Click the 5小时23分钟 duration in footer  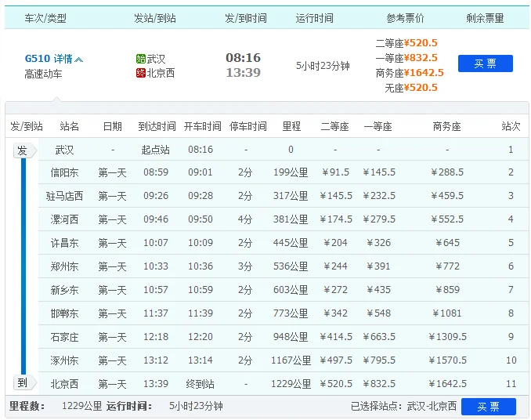coord(196,406)
